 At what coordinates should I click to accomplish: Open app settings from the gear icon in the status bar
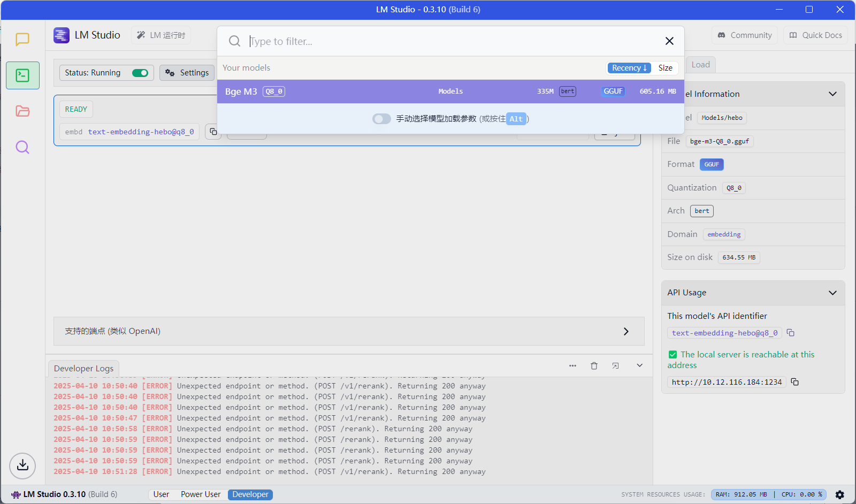840,495
